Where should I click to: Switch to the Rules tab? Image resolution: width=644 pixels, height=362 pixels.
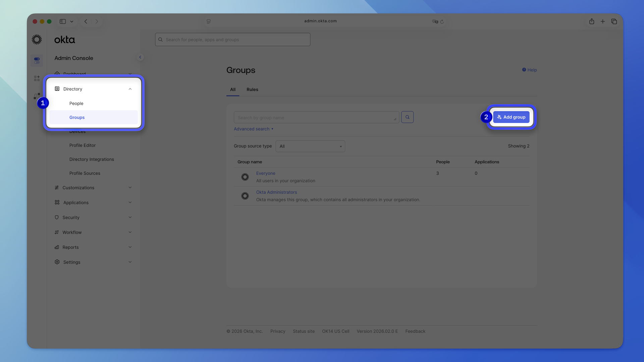252,89
